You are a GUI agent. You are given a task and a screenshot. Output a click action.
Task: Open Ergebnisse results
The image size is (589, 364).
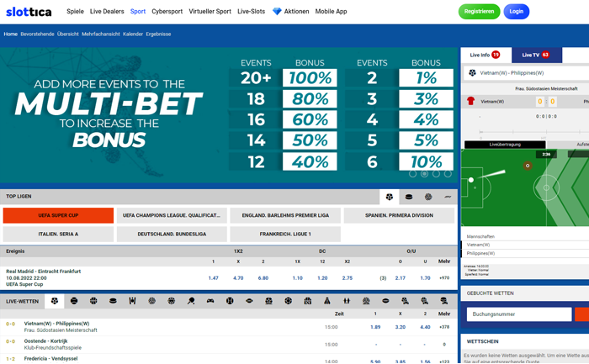pos(158,34)
